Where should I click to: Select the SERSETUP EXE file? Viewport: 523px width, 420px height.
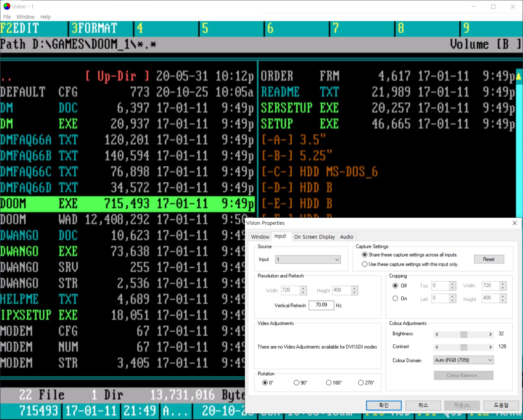pyautogui.click(x=388, y=108)
